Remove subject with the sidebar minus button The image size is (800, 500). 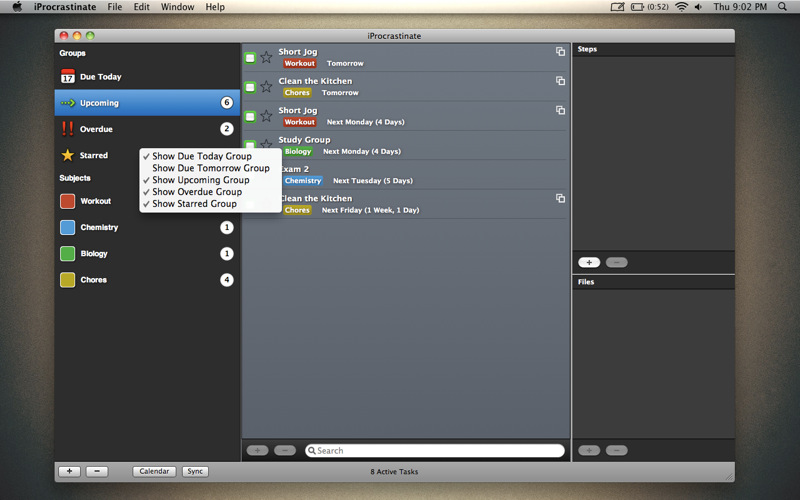tap(97, 471)
